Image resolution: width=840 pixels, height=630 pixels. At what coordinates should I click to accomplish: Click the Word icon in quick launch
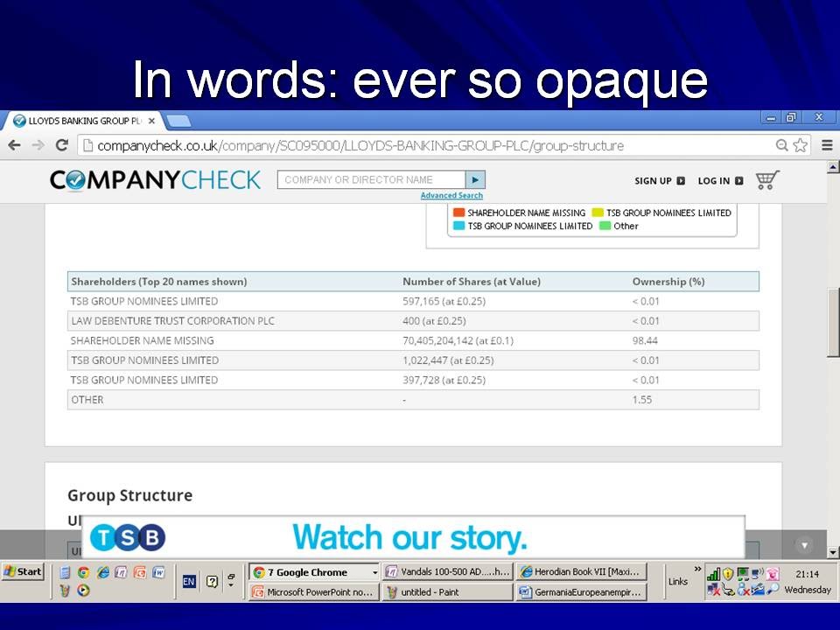pyautogui.click(x=159, y=572)
